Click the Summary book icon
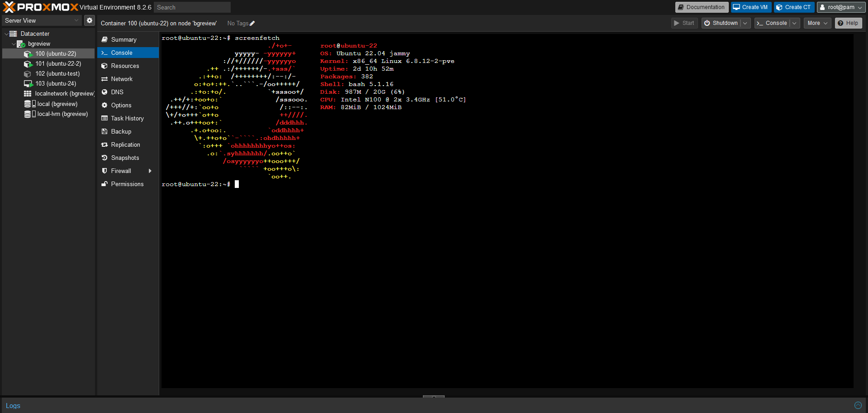Screen dimensions: 868x413 pos(104,39)
